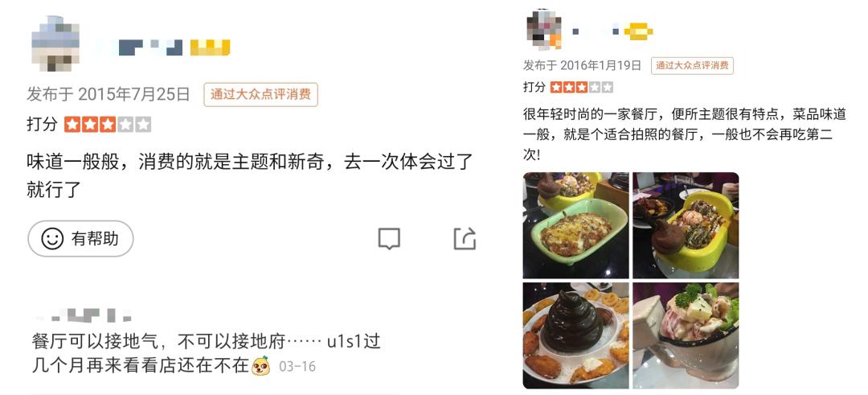This screenshot has height=395, width=868.
Task: Click the emoji sticker after 店还在不在
Action: 260,366
